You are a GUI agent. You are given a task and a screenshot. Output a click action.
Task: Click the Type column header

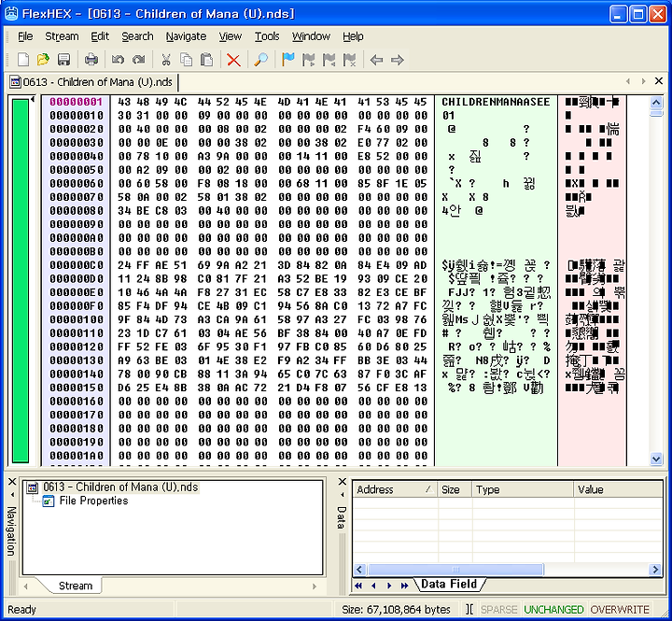click(x=523, y=489)
